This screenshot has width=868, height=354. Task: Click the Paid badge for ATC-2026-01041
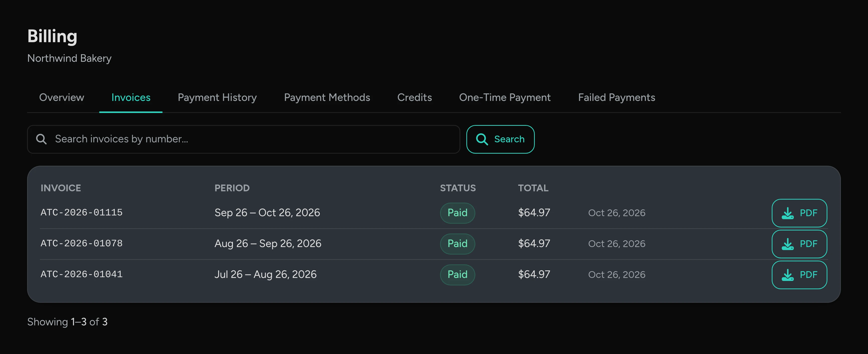457,275
